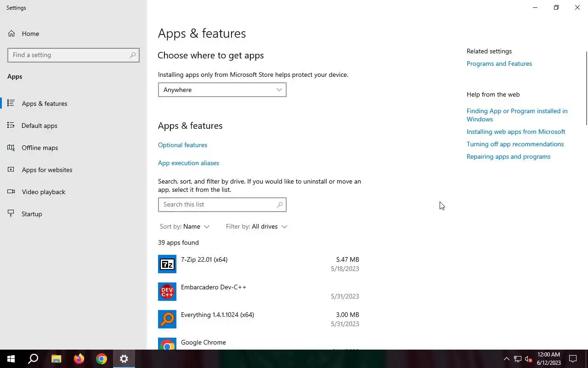The width and height of the screenshot is (588, 368).
Task: Select Embarcadero Dev-C++ in app list
Action: [x=259, y=292]
